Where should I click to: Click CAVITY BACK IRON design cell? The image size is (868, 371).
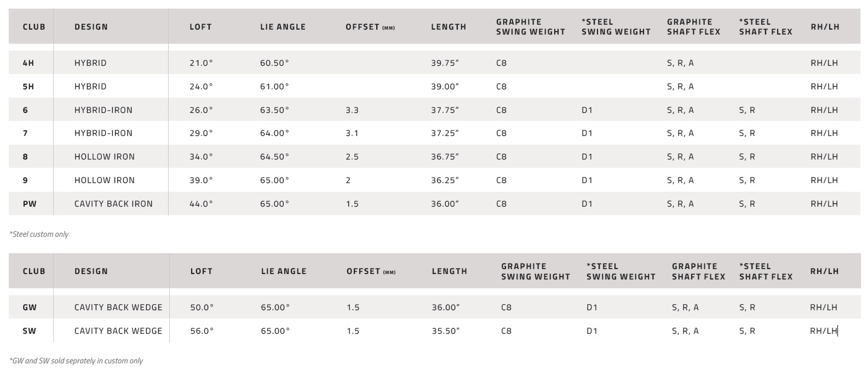[114, 204]
